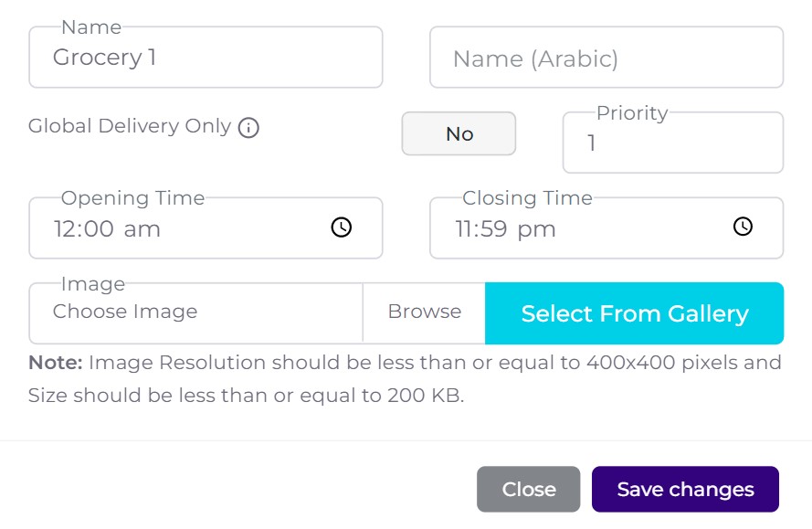
Task: Click the Global Delivery Only info icon
Action: 248,128
